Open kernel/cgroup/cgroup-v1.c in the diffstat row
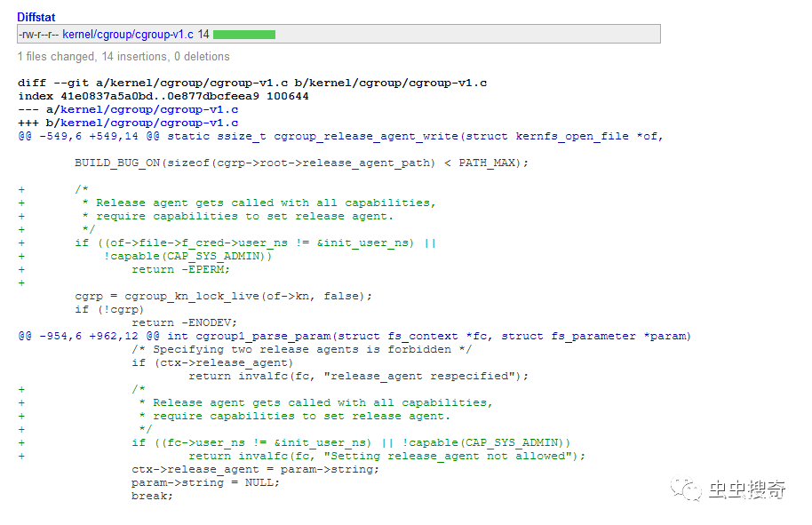The image size is (812, 525). pos(128,34)
